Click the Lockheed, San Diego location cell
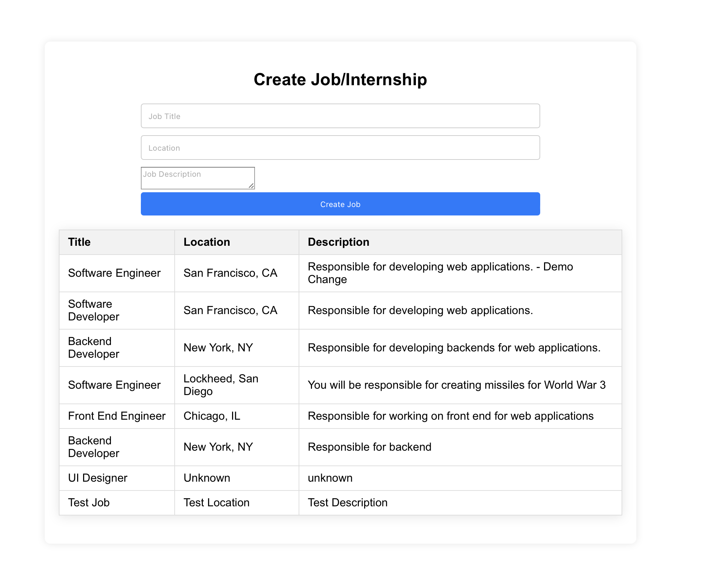Viewport: 705px width, 588px height. (x=237, y=385)
